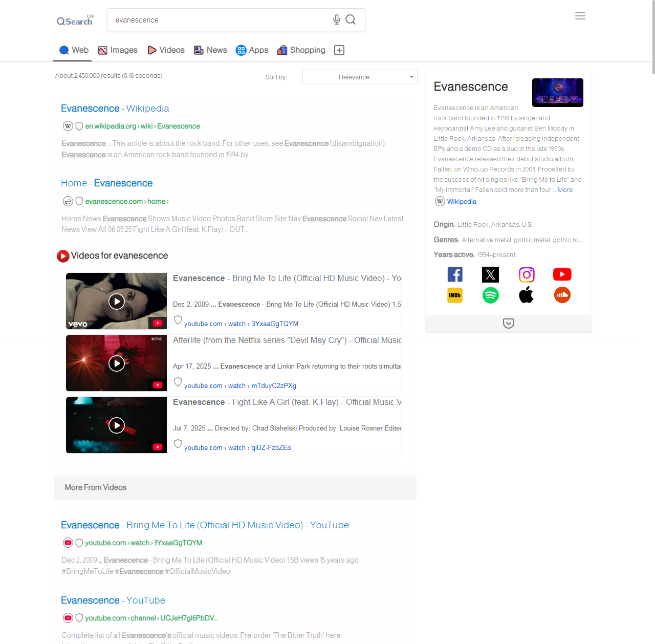Open the Spotify icon in info panel
This screenshot has height=644, width=655.
click(x=490, y=295)
